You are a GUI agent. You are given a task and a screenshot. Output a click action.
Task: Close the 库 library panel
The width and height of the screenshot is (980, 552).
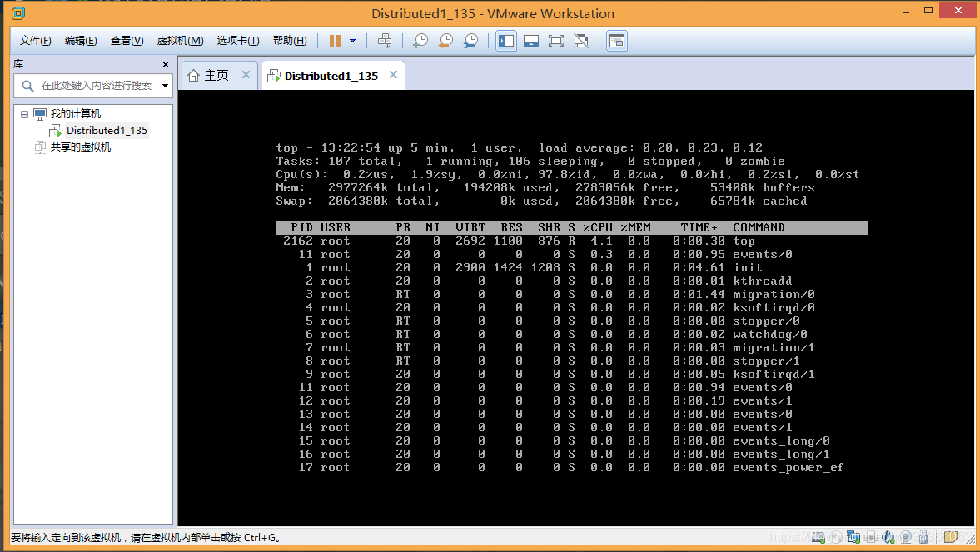coord(166,64)
